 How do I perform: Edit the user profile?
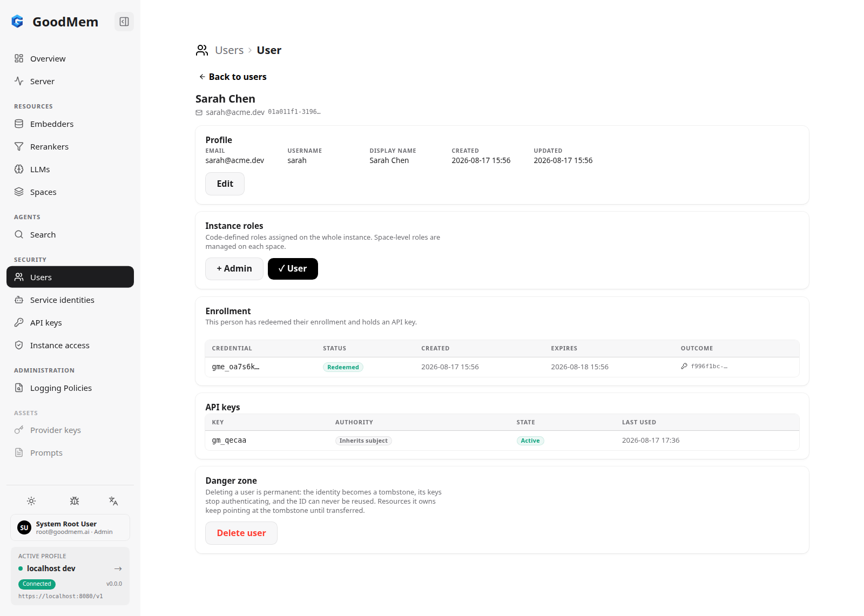[x=225, y=184]
